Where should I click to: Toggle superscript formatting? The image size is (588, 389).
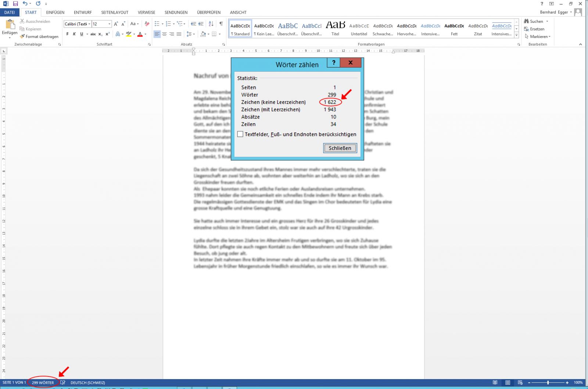(x=107, y=34)
